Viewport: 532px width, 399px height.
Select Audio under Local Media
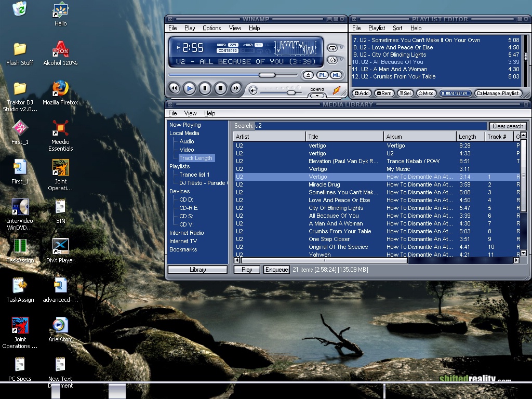click(187, 141)
